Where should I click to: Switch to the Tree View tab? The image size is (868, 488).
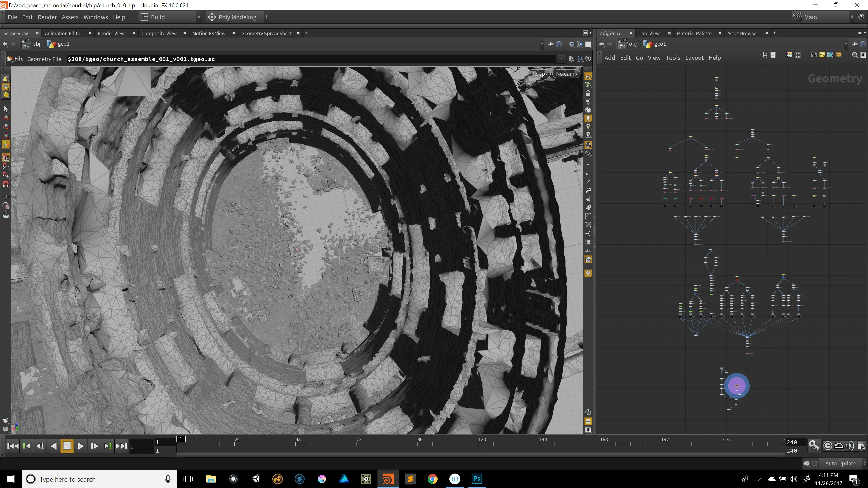pyautogui.click(x=649, y=33)
